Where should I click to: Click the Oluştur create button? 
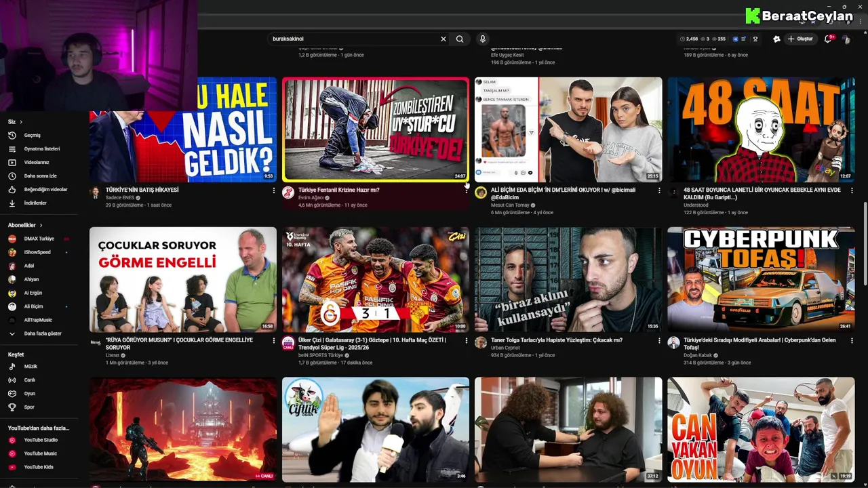800,39
